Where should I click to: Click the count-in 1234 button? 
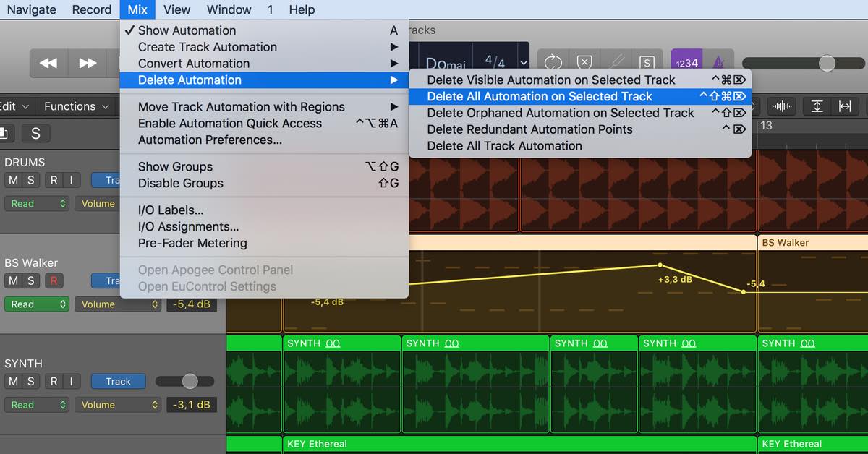click(x=686, y=63)
